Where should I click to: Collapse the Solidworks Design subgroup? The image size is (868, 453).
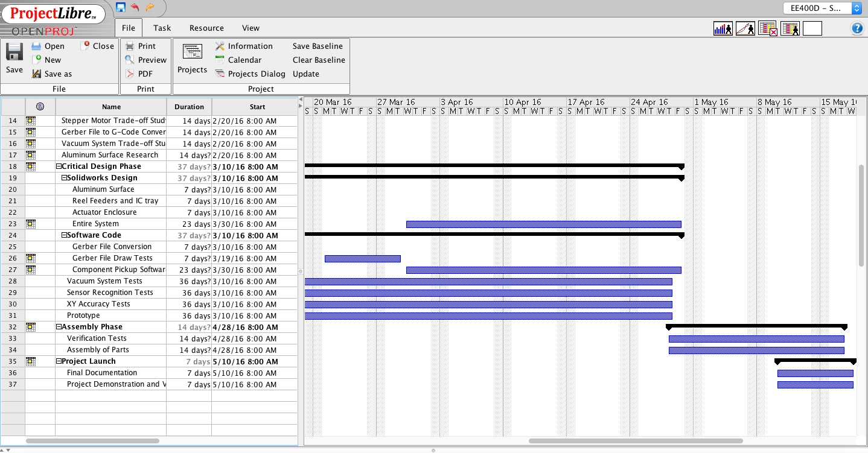point(64,178)
